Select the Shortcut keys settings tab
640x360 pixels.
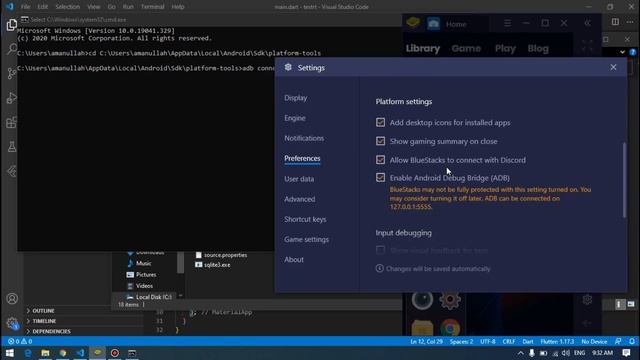coord(305,219)
